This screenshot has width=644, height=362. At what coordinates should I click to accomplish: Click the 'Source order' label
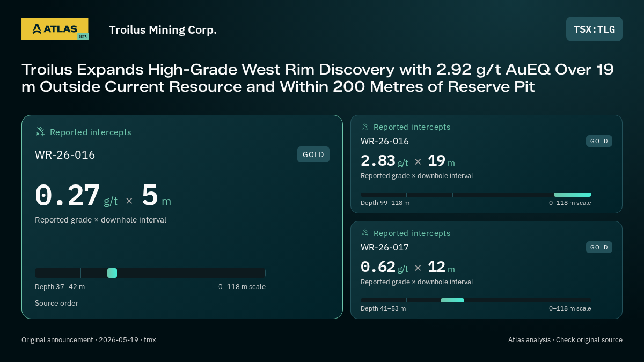56,304
